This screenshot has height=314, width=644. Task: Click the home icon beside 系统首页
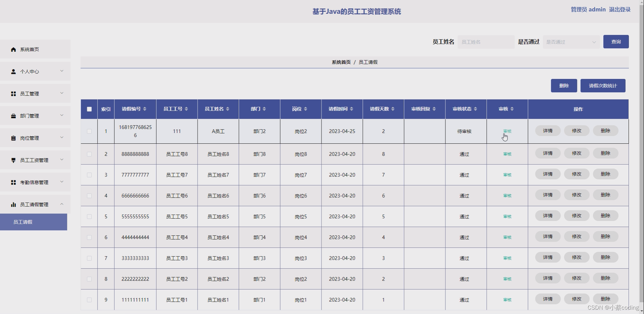13,49
